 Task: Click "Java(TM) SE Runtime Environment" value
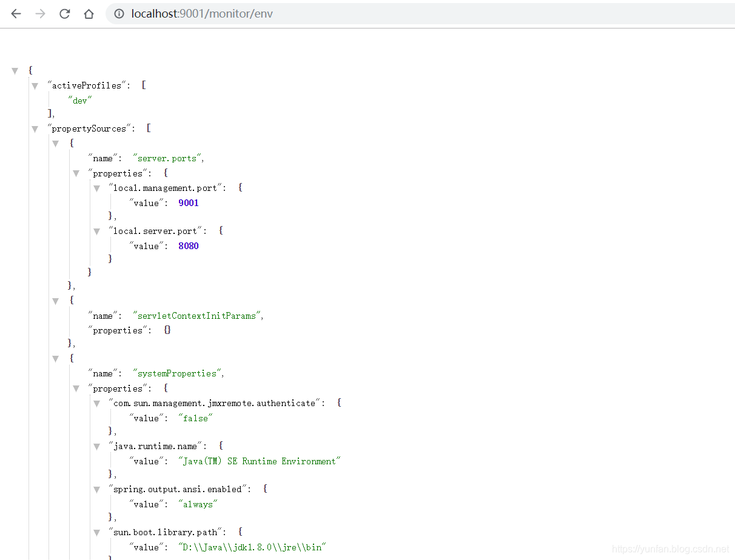(x=260, y=461)
